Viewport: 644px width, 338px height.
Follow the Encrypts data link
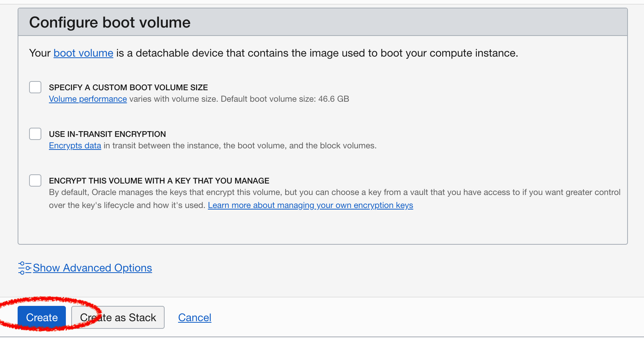point(75,146)
